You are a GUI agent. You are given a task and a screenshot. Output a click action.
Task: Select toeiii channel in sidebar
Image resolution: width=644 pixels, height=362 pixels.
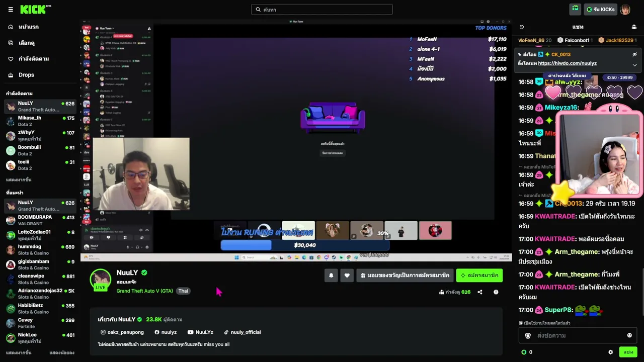click(x=40, y=164)
